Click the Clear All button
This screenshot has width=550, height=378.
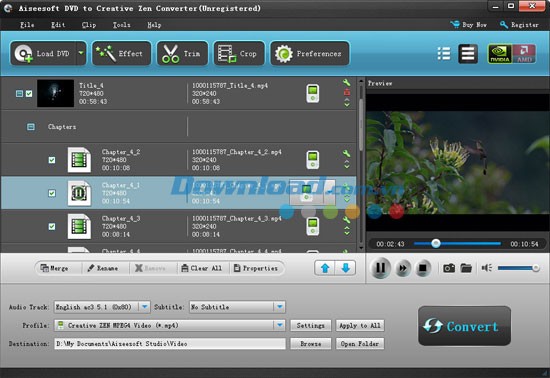(202, 268)
